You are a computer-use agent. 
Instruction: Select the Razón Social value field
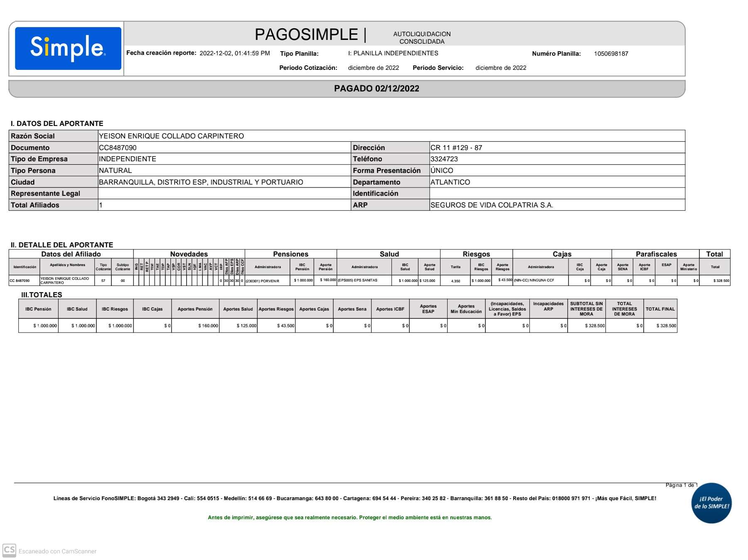[391, 136]
